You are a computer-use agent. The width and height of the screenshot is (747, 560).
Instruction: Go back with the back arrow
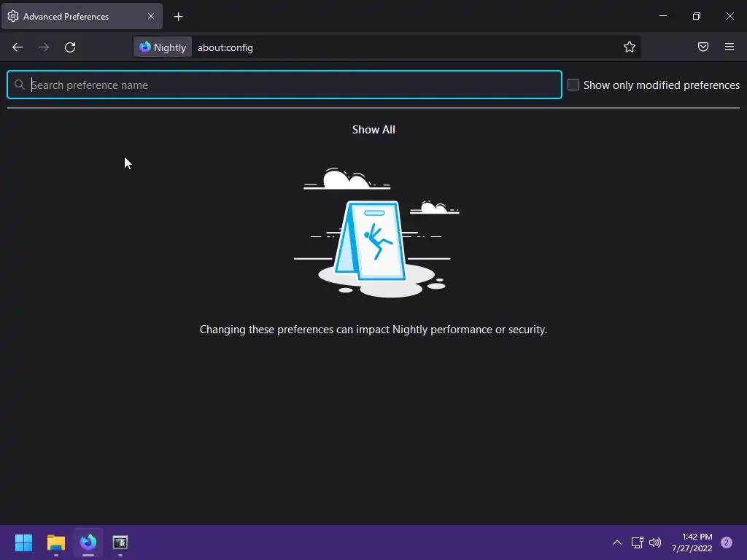(18, 47)
